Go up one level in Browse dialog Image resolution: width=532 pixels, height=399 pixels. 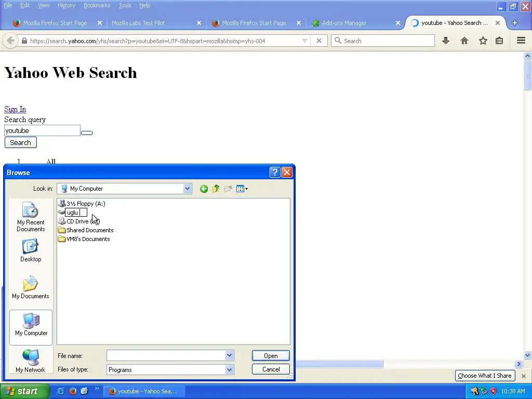pyautogui.click(x=216, y=189)
